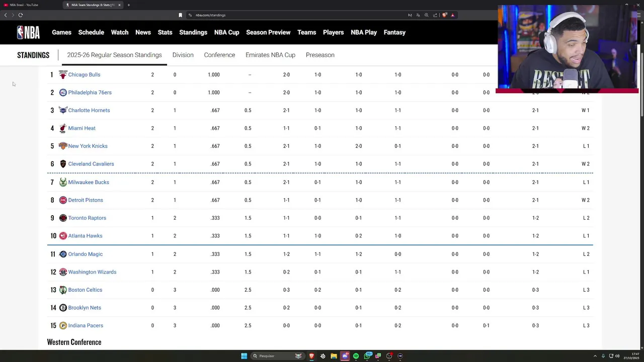
Task: Open the Games menu item
Action: click(62, 32)
